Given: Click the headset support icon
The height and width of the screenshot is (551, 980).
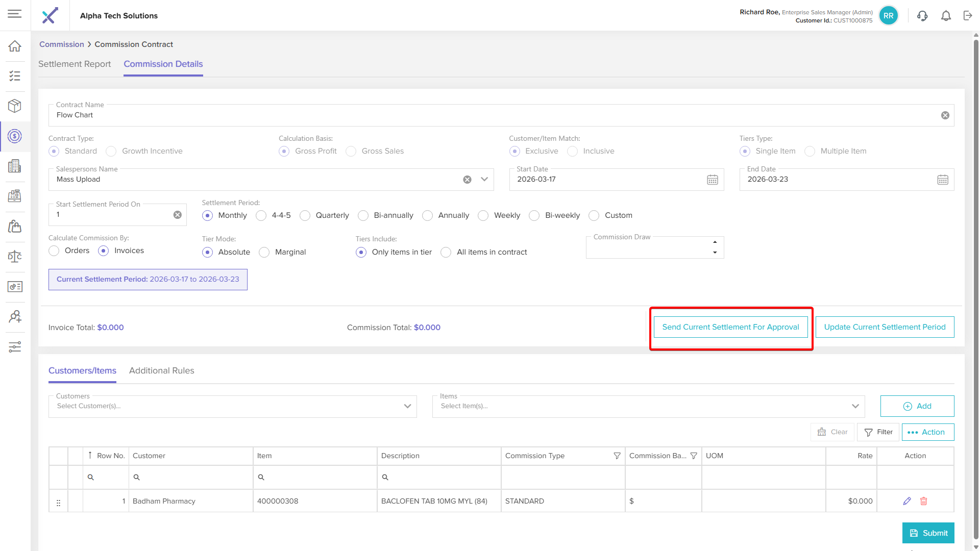Looking at the screenshot, I should point(922,16).
